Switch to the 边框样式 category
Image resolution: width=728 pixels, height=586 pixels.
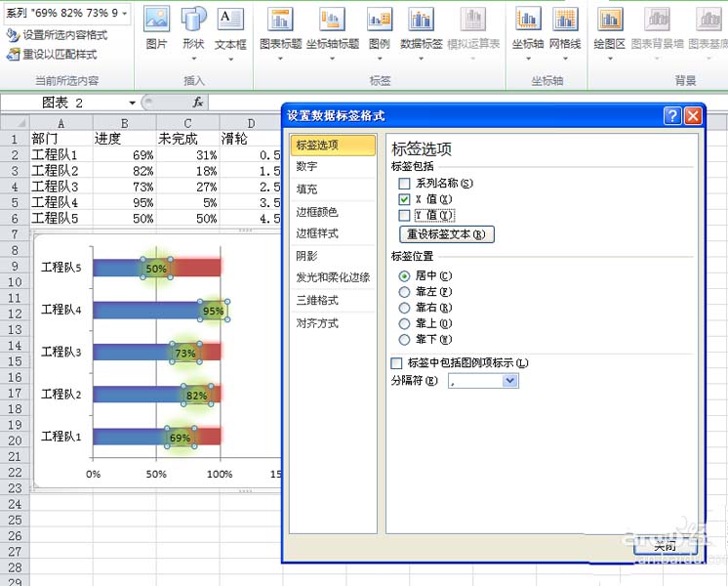tap(333, 233)
